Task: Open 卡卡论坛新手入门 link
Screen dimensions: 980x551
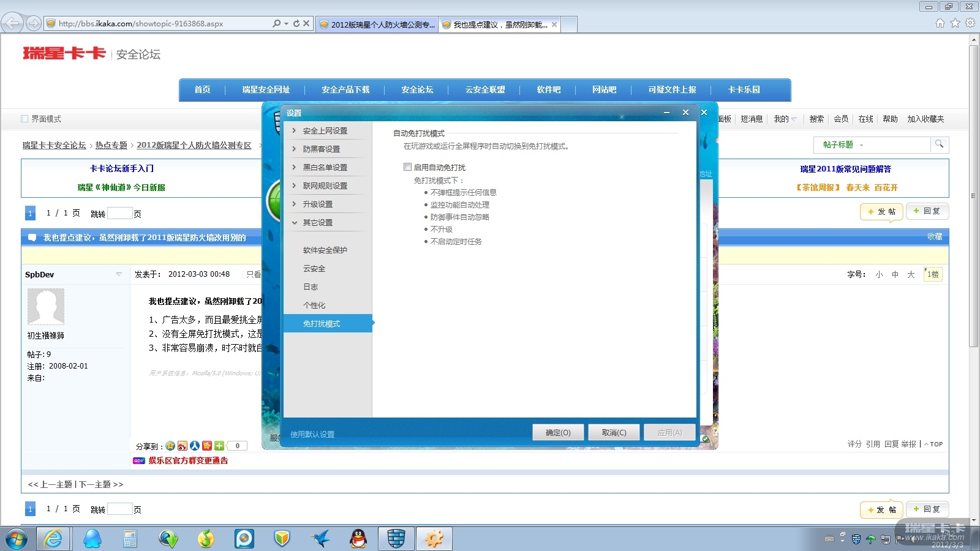Action: coord(122,168)
